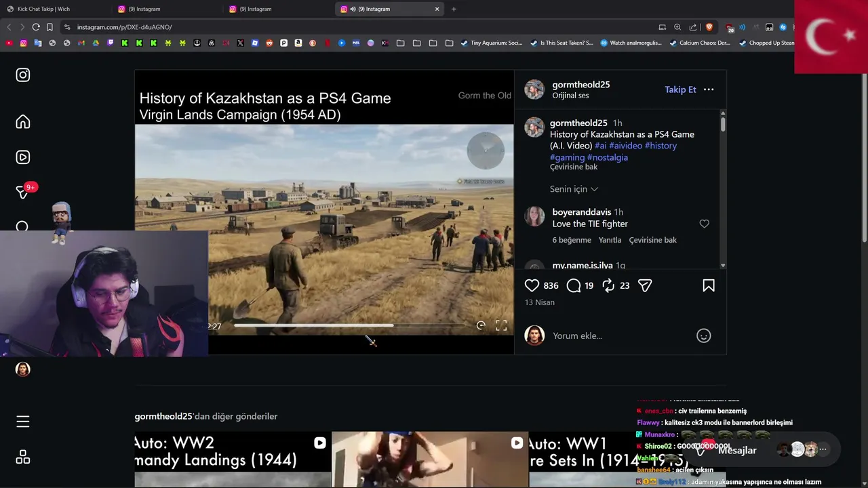Open the Reels icon in sidebar
The height and width of the screenshot is (488, 868).
23,157
